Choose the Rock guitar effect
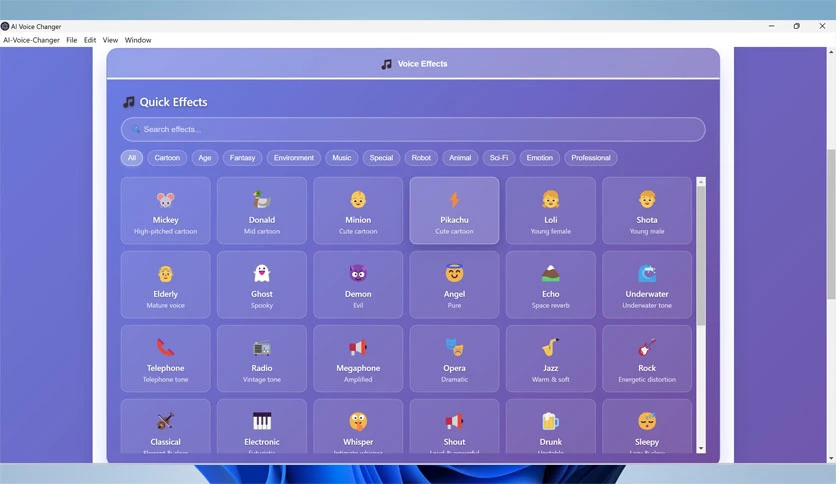 647,359
